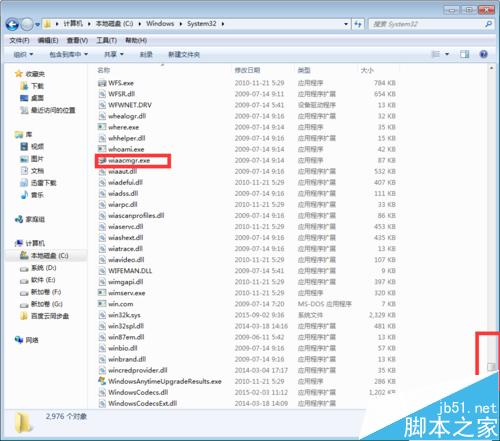Select the where.exe file icon
The width and height of the screenshot is (500, 441).
pyautogui.click(x=102, y=127)
